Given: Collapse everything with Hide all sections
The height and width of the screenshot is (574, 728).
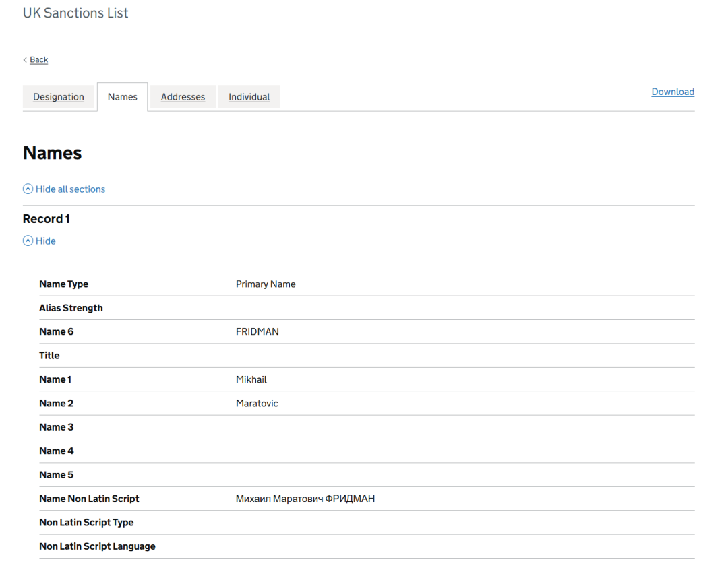Looking at the screenshot, I should click(70, 189).
